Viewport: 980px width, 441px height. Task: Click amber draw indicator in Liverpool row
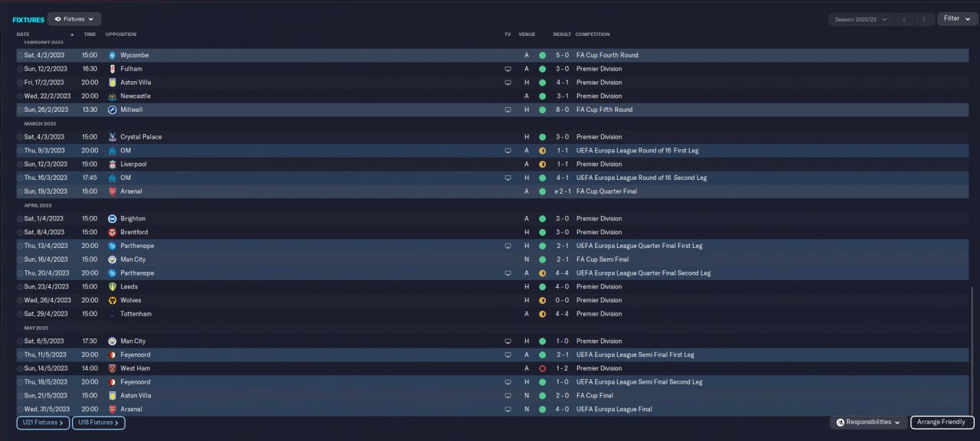pos(542,165)
